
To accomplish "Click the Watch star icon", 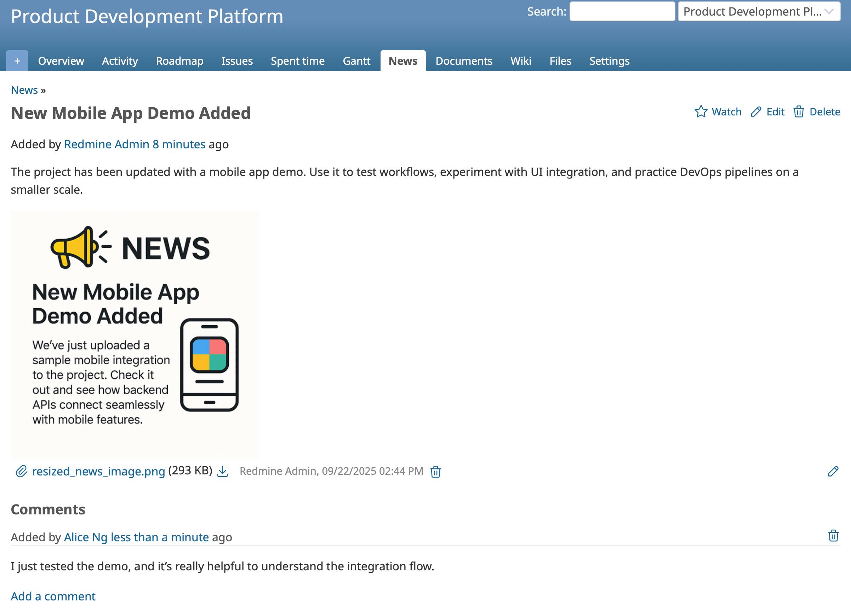I will [701, 112].
